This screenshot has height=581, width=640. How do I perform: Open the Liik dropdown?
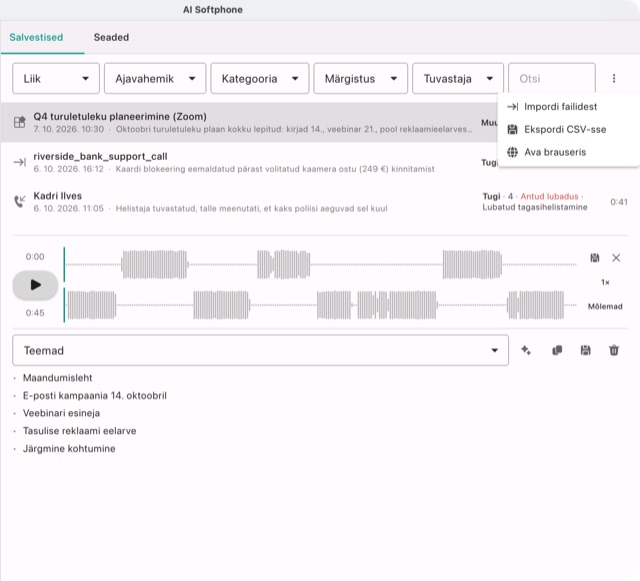(56, 78)
